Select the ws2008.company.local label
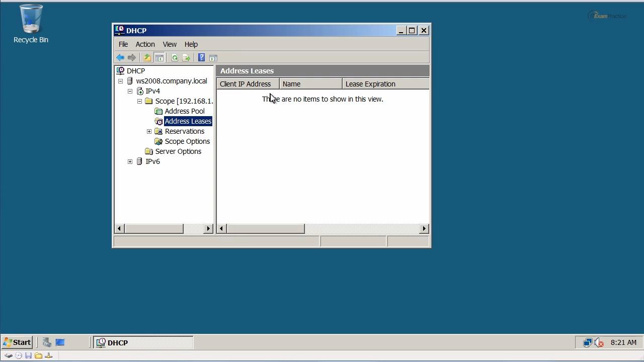 pos(172,81)
